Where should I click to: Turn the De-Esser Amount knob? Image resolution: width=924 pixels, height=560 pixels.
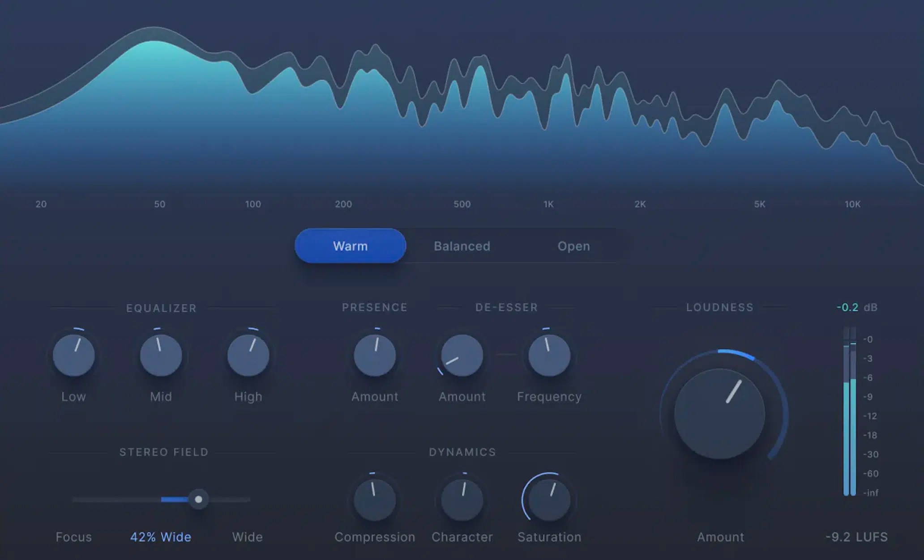pyautogui.click(x=461, y=355)
